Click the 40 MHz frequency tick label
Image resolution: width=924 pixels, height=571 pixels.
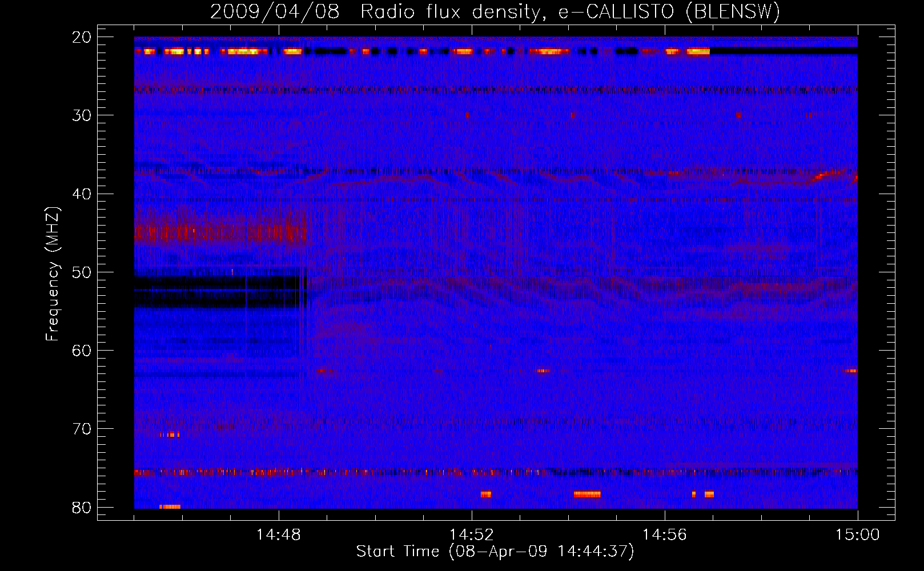click(82, 194)
